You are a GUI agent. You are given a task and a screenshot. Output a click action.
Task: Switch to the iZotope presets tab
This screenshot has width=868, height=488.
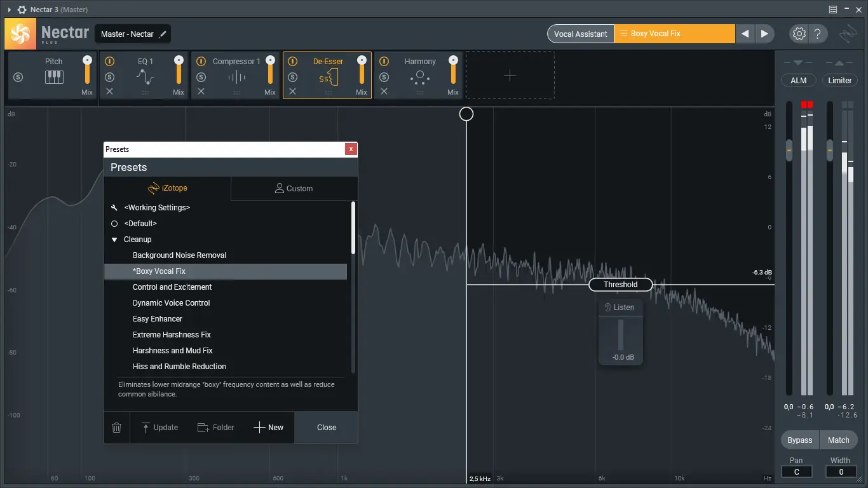click(x=167, y=189)
